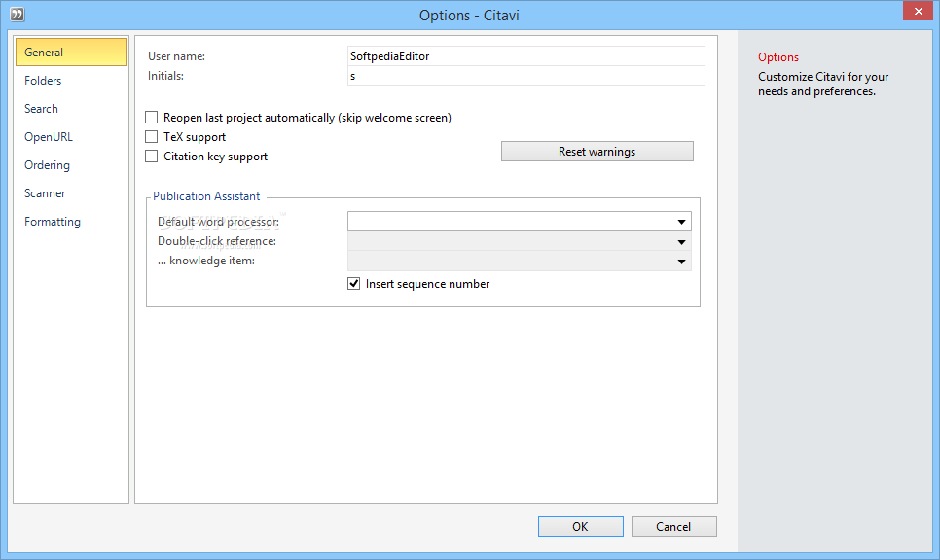Click the red Options heading text

tap(778, 57)
